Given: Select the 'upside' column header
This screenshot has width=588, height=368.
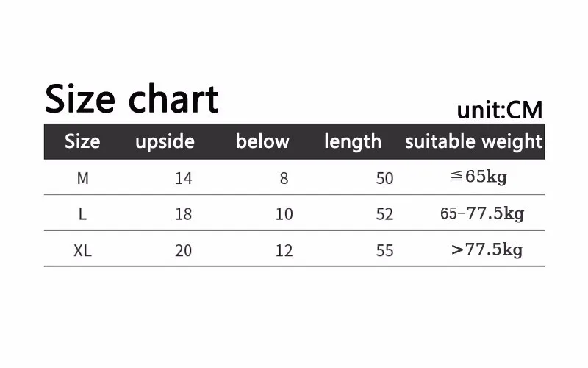Looking at the screenshot, I should (x=165, y=142).
